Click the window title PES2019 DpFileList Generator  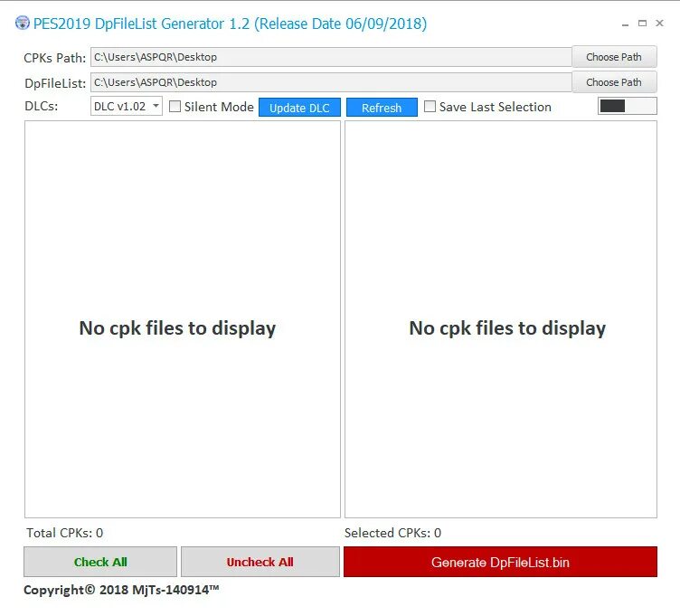coord(231,24)
